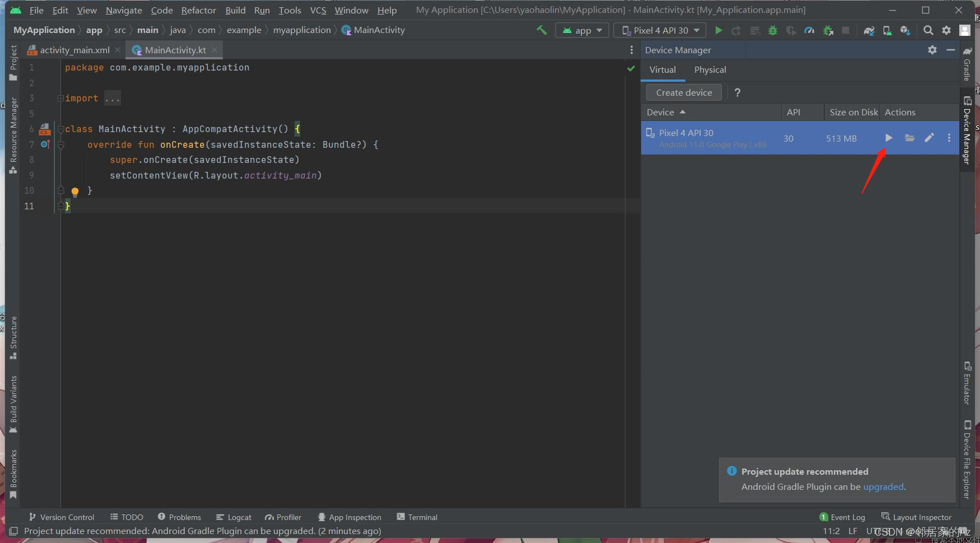Open IDE settings gear in main toolbar
This screenshot has height=543, width=980.
946,30
